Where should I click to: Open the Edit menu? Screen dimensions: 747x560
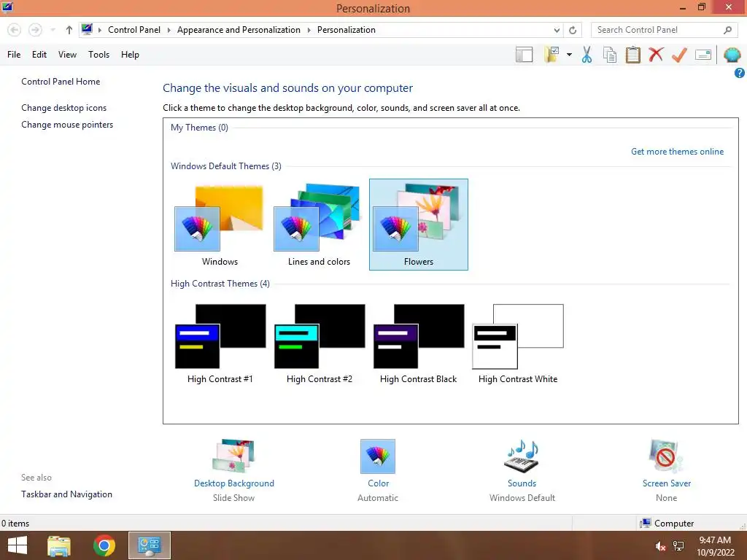point(39,54)
